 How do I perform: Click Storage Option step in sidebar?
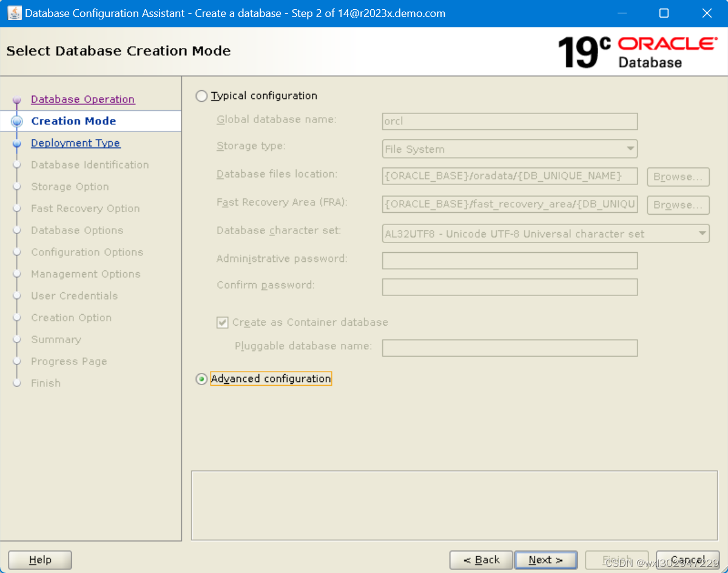70,187
